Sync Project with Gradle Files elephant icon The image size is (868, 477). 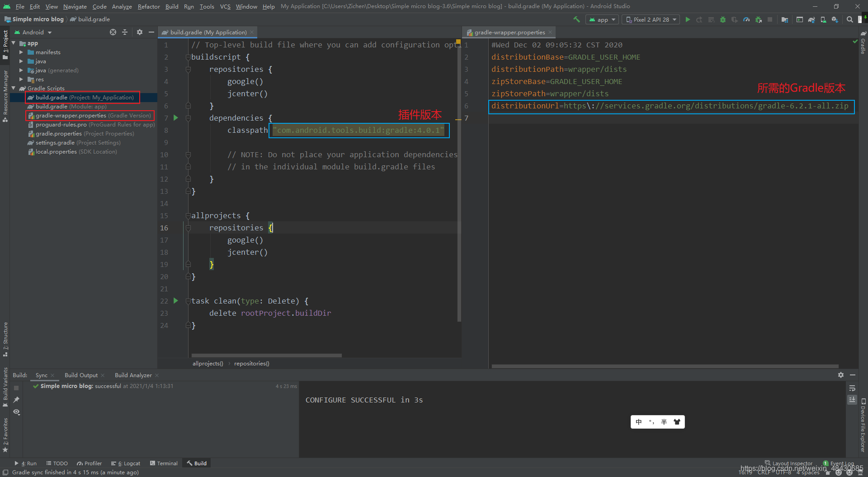click(811, 19)
